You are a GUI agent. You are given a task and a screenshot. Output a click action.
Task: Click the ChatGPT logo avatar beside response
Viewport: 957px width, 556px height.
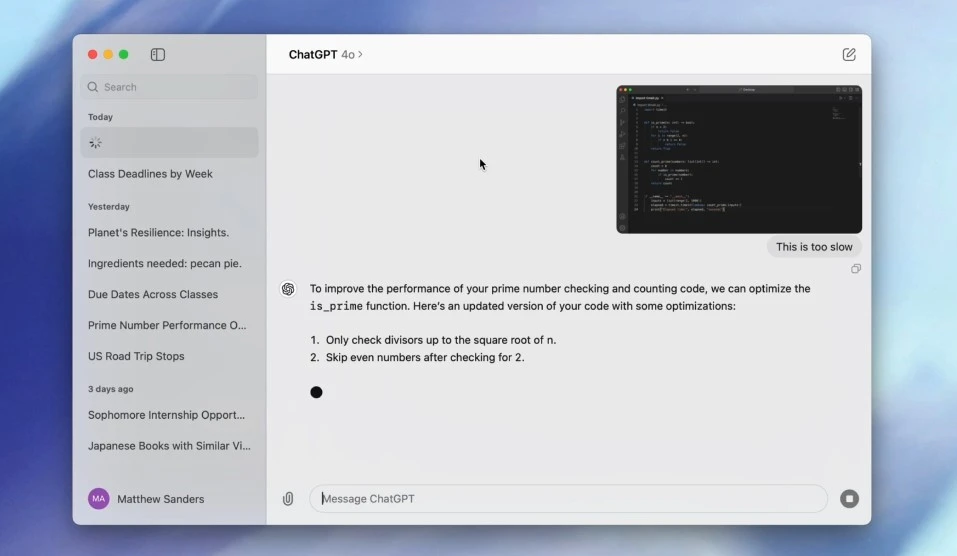point(288,289)
